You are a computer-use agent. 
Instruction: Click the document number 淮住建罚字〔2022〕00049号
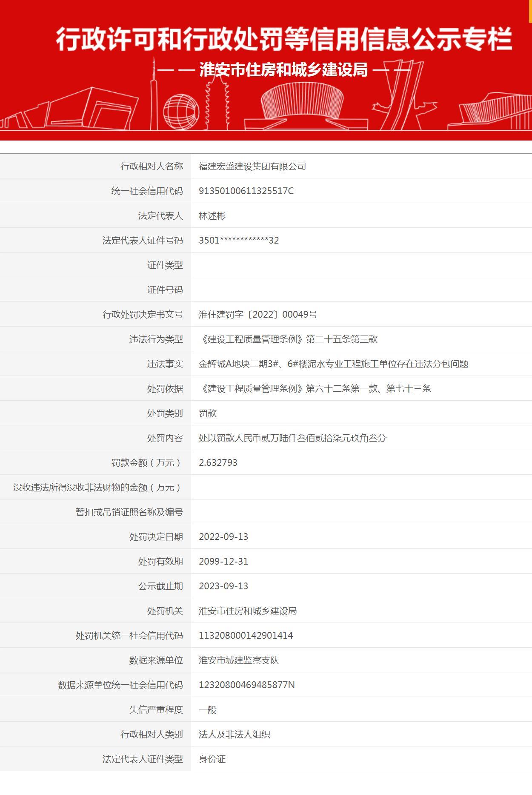tap(258, 314)
